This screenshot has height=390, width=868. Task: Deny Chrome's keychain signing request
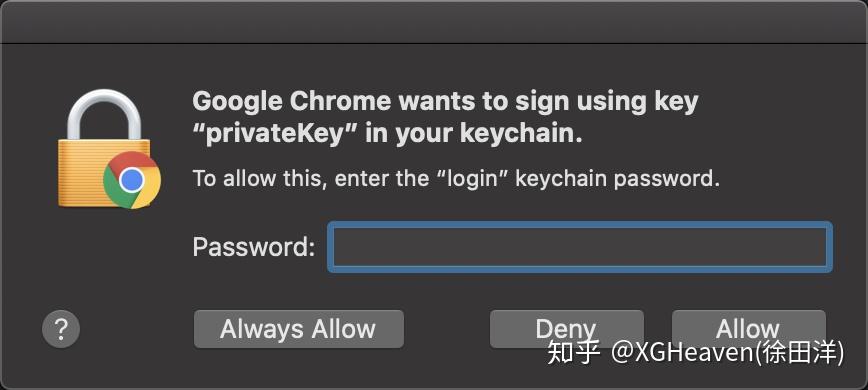566,329
